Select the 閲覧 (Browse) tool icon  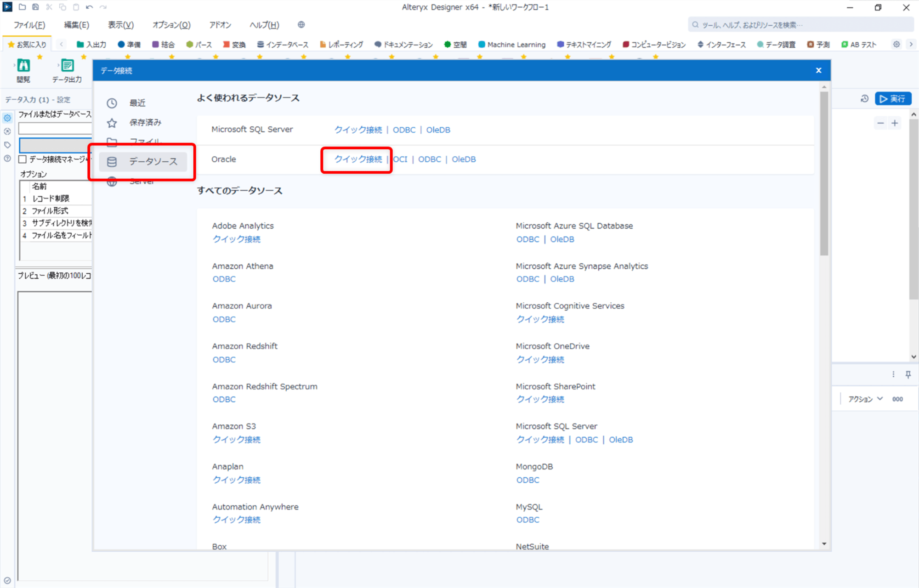[23, 66]
